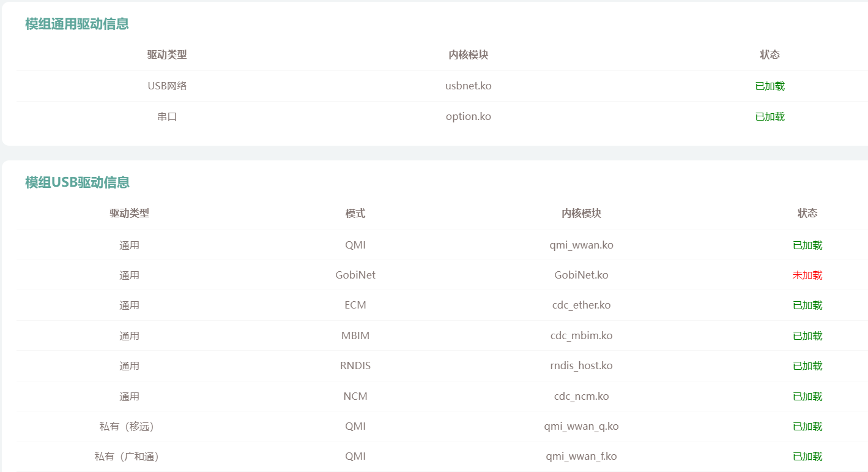868x472 pixels.
Task: Select the qmi_wwan_f.ko kernel module entry
Action: 581,456
